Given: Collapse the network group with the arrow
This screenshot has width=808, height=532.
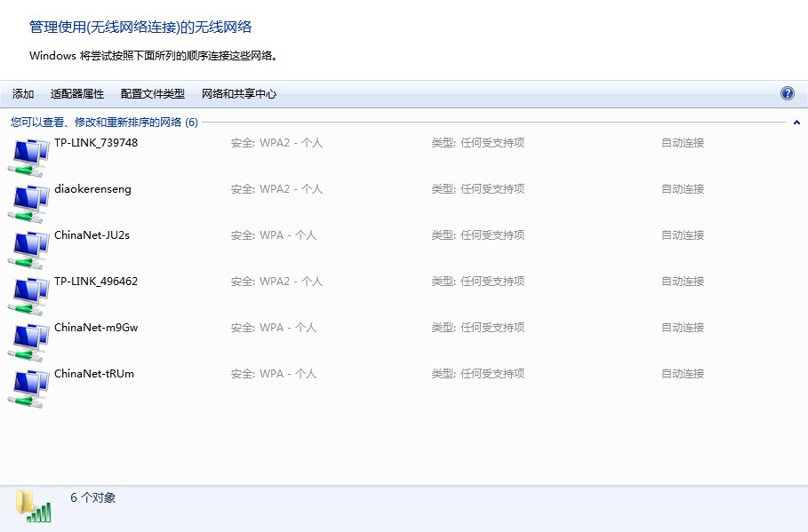Looking at the screenshot, I should tap(796, 123).
